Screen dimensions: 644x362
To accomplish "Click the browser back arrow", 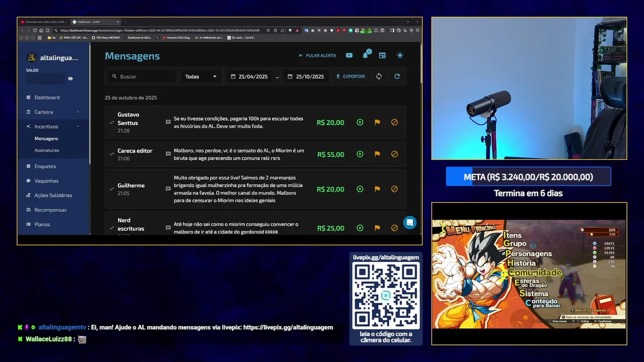I will (x=22, y=30).
